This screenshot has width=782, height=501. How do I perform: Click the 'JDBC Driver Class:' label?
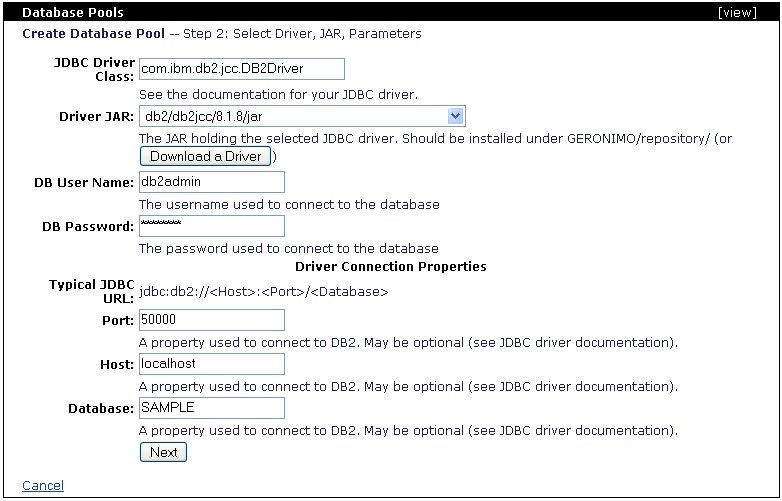click(94, 69)
